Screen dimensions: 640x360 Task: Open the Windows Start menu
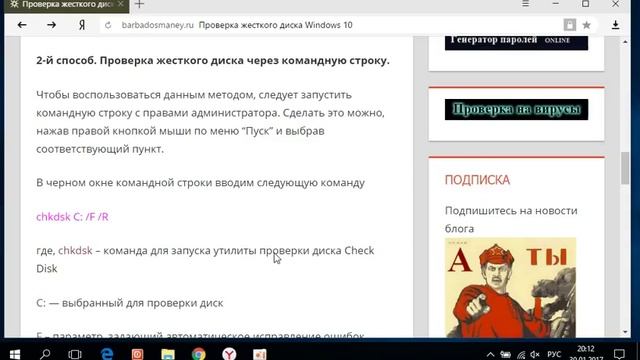point(15,354)
